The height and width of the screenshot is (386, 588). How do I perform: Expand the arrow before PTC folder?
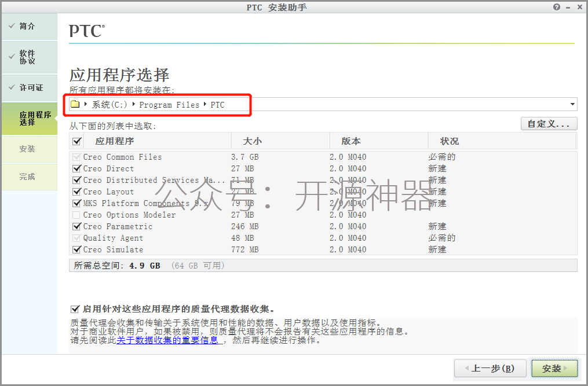(x=204, y=104)
